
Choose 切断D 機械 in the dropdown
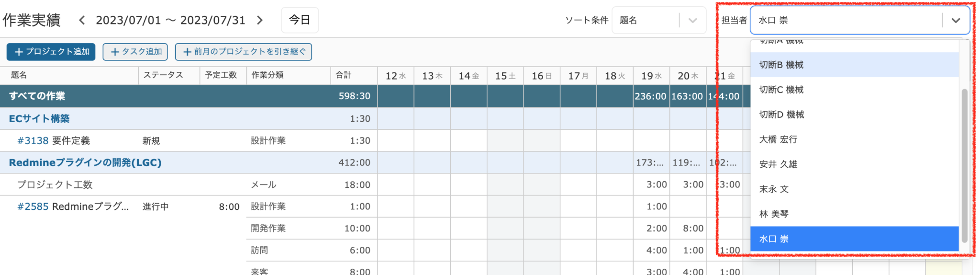coord(781,115)
